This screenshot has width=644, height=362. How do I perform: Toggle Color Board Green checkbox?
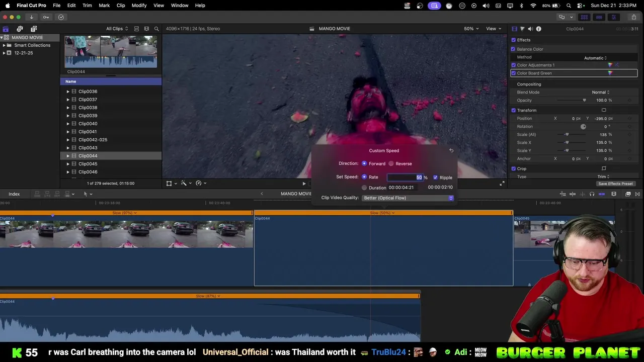point(513,73)
